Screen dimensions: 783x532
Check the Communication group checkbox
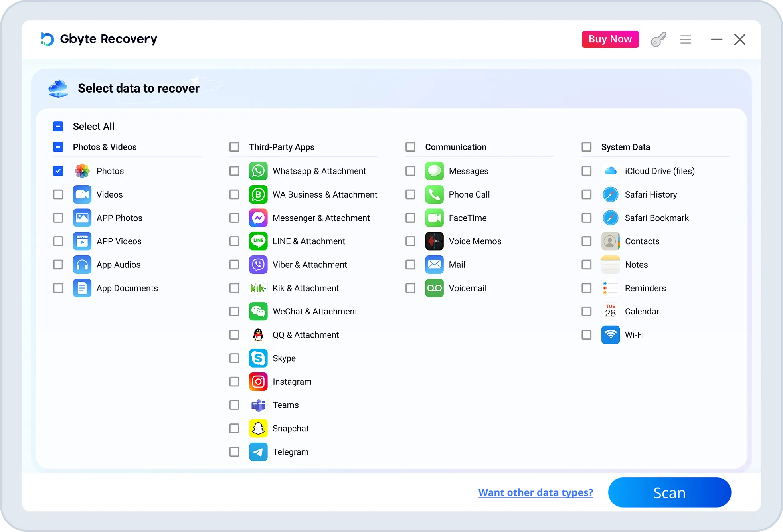(x=410, y=147)
